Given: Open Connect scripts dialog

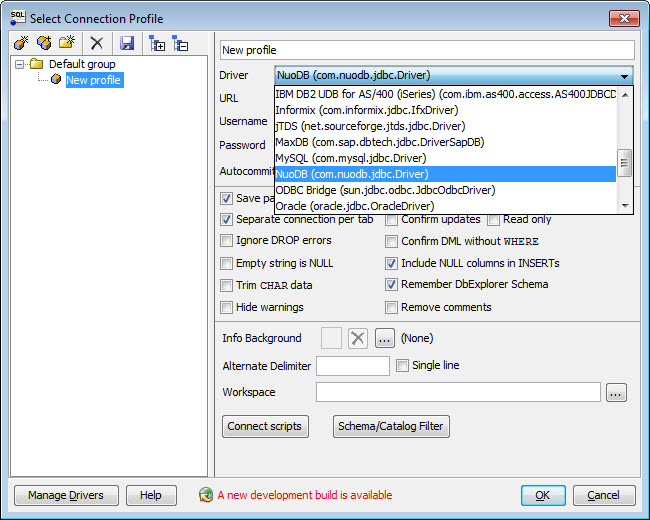Looking at the screenshot, I should [265, 426].
